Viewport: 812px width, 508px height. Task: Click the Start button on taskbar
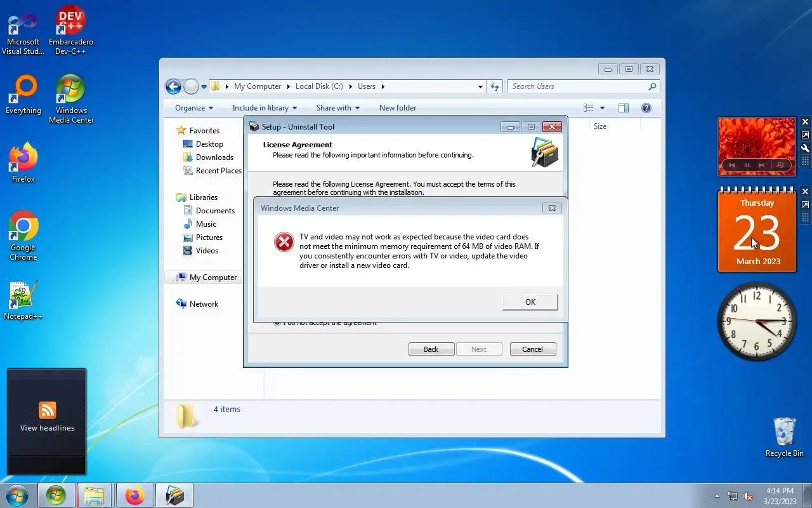point(17,495)
